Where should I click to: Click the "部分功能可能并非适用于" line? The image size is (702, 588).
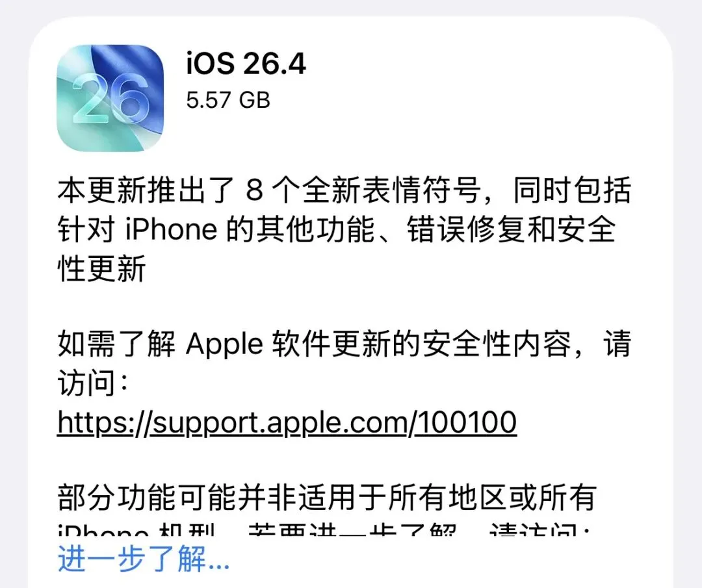[x=222, y=497]
